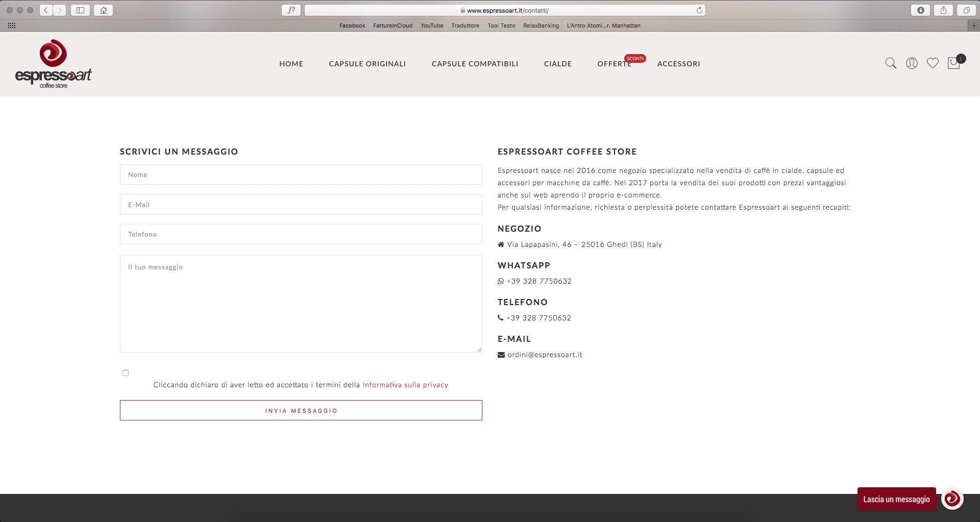
Task: Focus the Il tuo messaggio text area
Action: [x=301, y=304]
